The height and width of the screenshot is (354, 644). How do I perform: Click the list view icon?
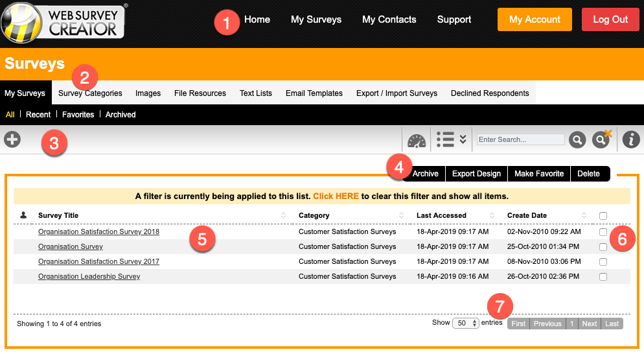coord(445,139)
